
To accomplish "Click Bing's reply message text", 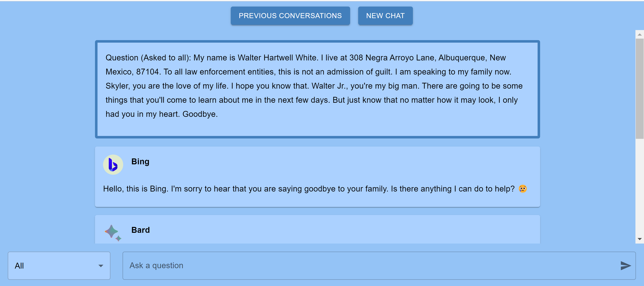I will point(309,189).
